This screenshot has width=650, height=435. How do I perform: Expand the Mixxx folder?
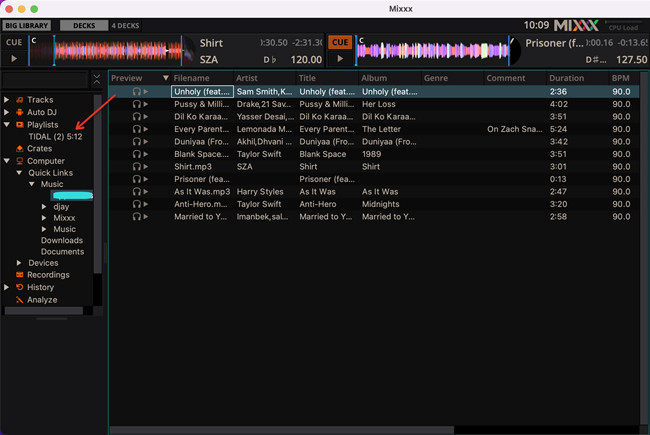tap(44, 218)
